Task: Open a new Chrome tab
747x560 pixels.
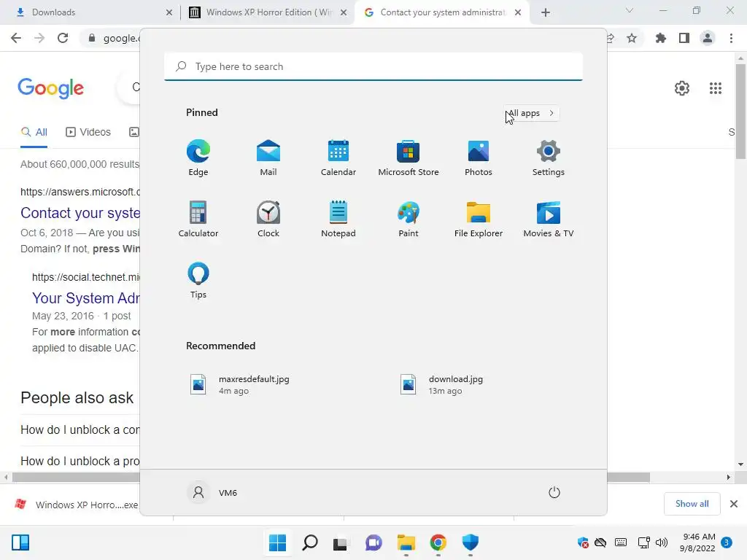Action: (x=546, y=12)
